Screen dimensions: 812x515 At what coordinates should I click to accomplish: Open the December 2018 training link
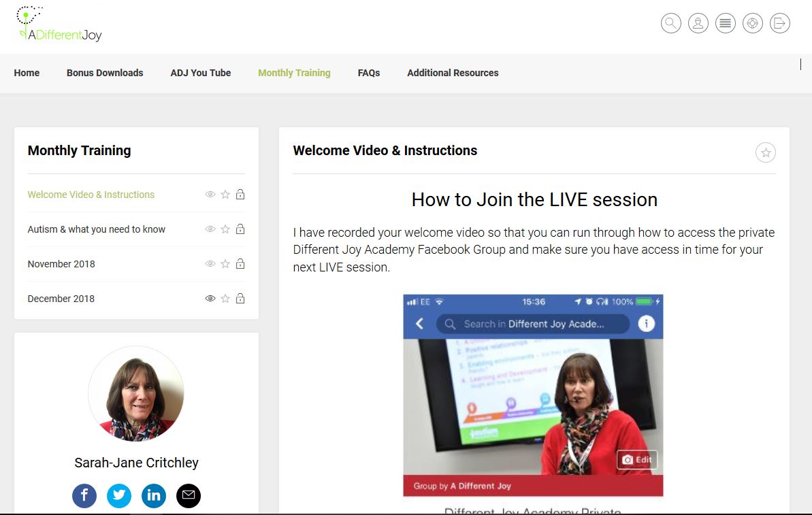click(61, 299)
